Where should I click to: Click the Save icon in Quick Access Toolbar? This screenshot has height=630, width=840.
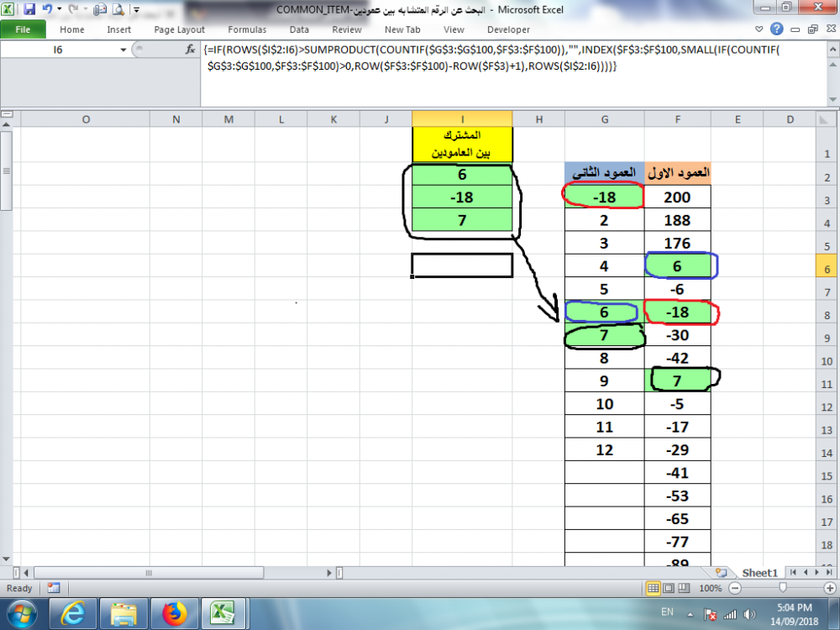pyautogui.click(x=29, y=10)
